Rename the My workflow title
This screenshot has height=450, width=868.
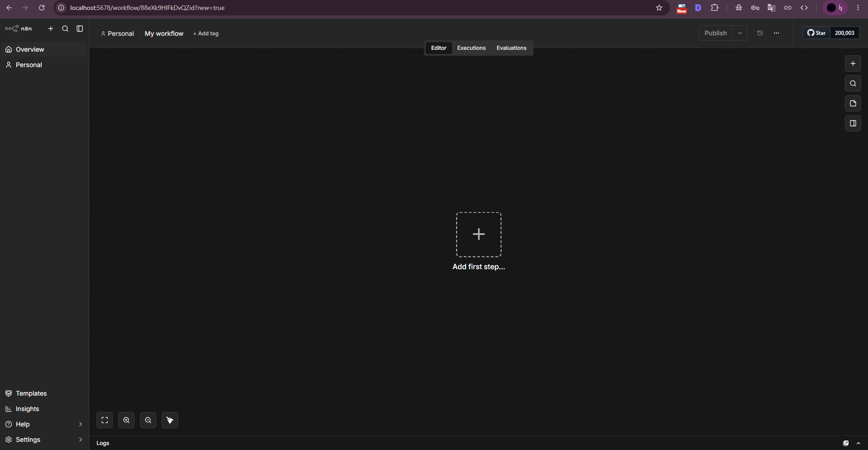click(x=164, y=34)
